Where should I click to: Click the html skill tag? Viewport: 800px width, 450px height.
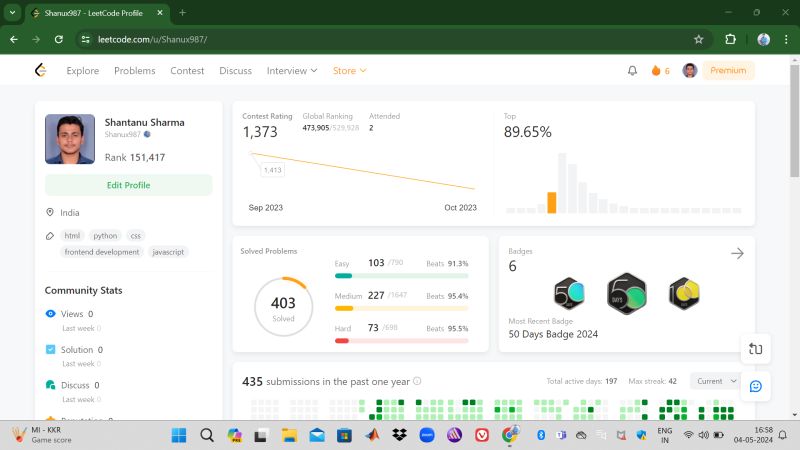click(x=72, y=236)
